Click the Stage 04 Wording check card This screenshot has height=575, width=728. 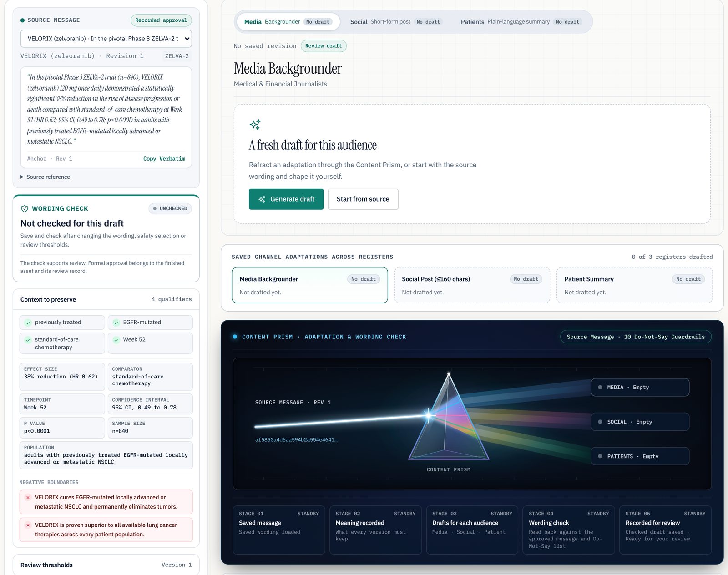pos(569,530)
